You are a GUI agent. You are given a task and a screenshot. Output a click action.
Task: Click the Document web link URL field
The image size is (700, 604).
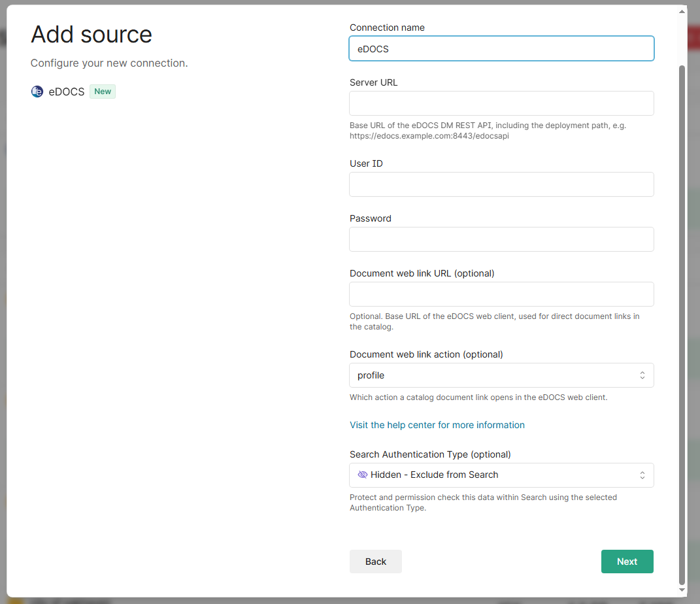point(501,294)
